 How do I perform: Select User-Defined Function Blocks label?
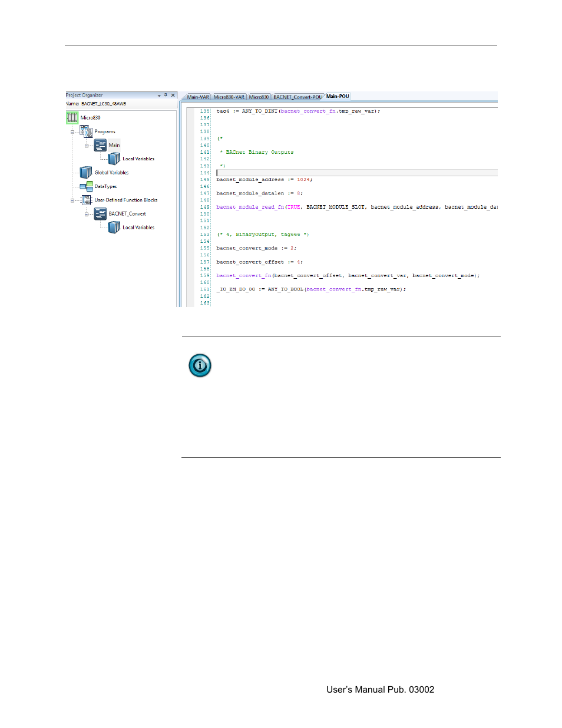(x=126, y=200)
